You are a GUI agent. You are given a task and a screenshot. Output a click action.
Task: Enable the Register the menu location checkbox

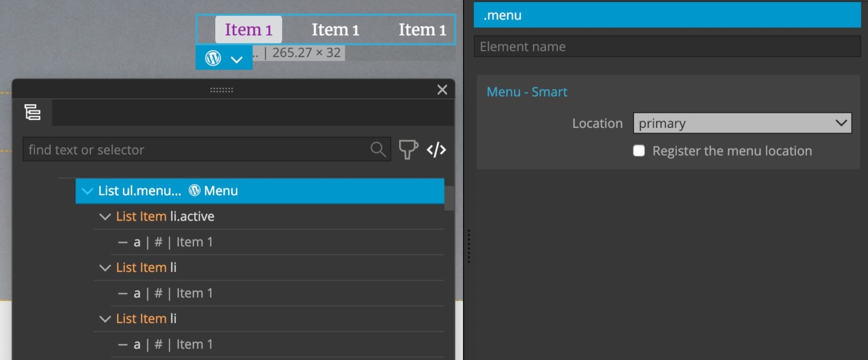(x=638, y=151)
